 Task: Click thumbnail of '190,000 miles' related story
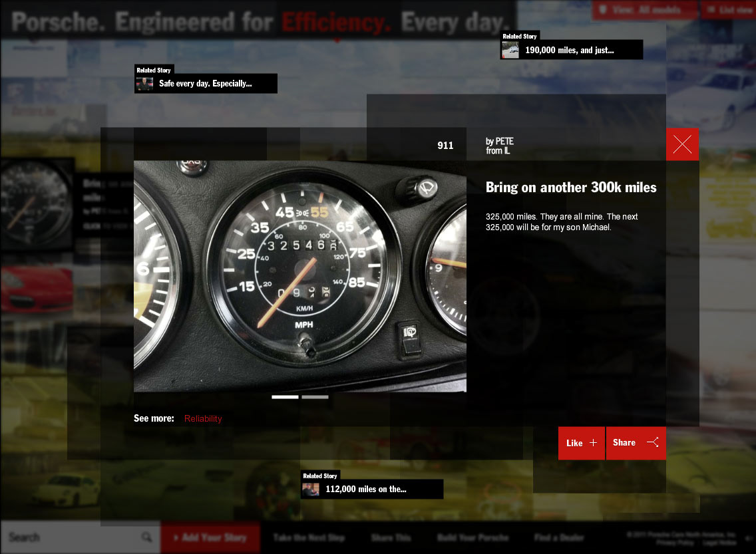[x=510, y=50]
